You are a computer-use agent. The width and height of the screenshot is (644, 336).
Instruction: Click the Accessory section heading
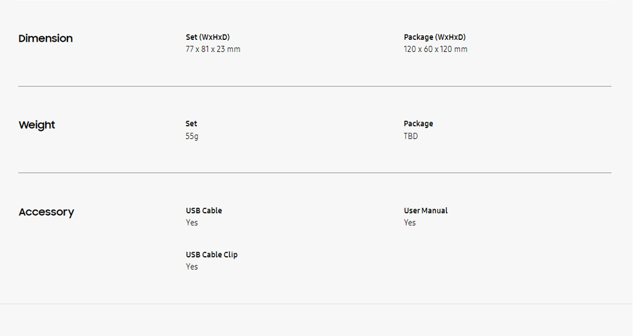pos(47,212)
